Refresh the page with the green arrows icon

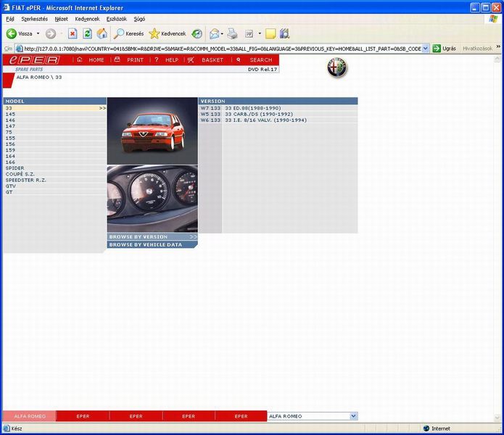tap(88, 33)
